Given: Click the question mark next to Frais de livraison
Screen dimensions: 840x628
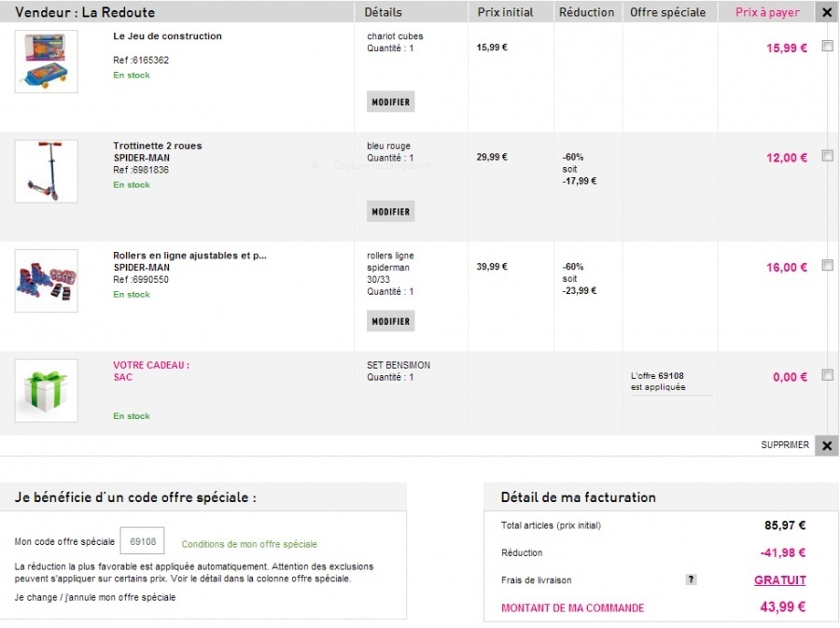Looking at the screenshot, I should (x=691, y=579).
